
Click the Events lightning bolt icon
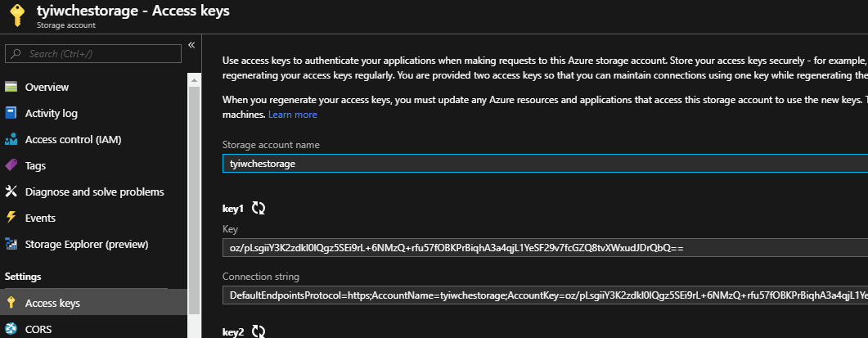pyautogui.click(x=11, y=218)
